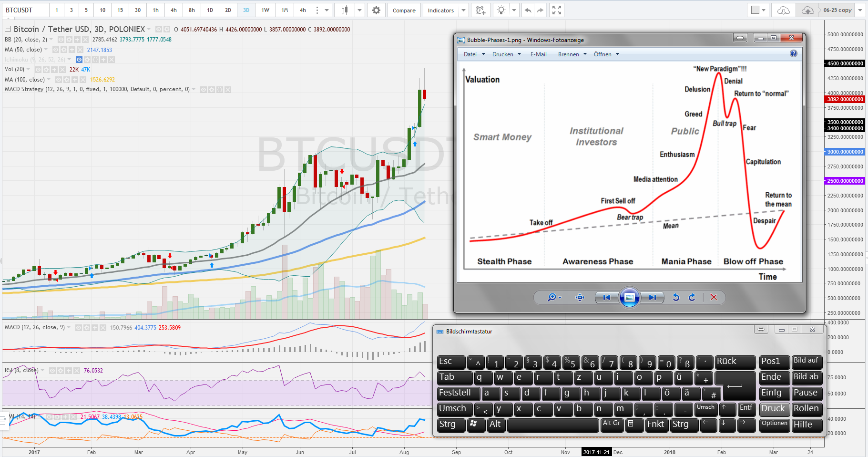Screen dimensions: 868x457
Task: Click the 3000.00000000 blue price label
Action: (845, 152)
